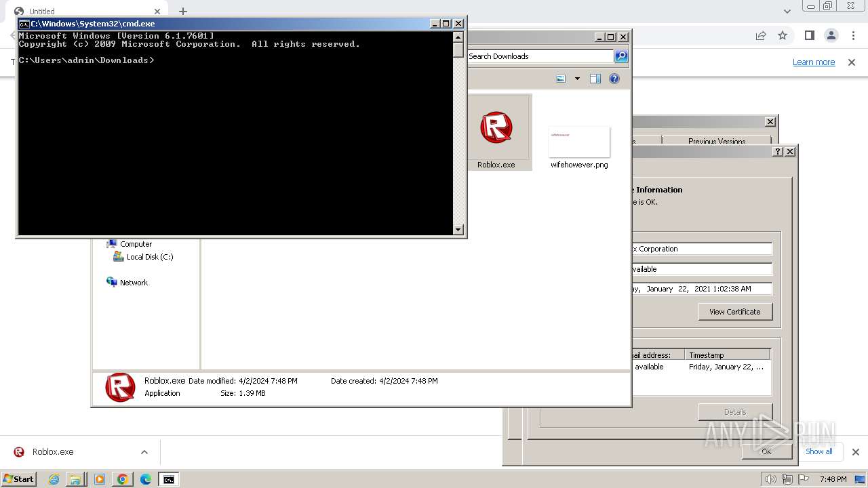Open the Start menu
The width and height of the screenshot is (868, 488).
tap(18, 479)
